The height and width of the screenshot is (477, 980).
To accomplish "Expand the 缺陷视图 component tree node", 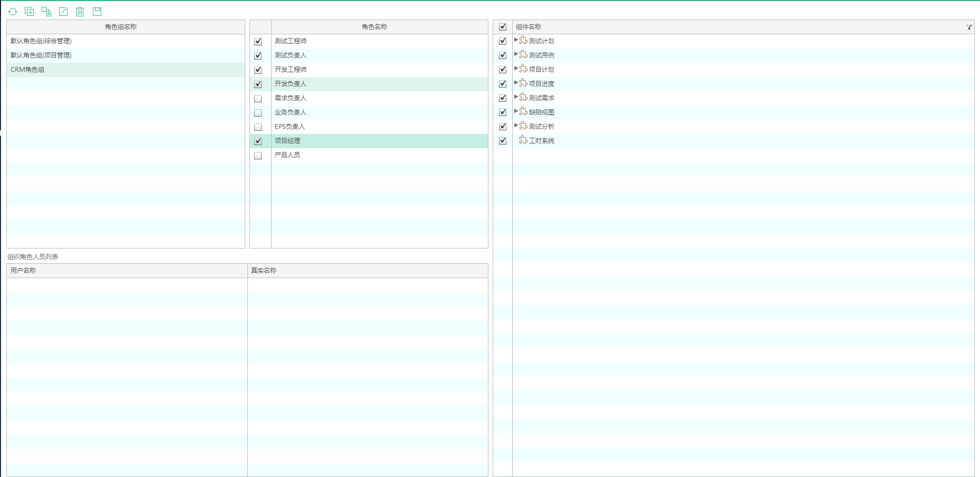I will coord(516,111).
